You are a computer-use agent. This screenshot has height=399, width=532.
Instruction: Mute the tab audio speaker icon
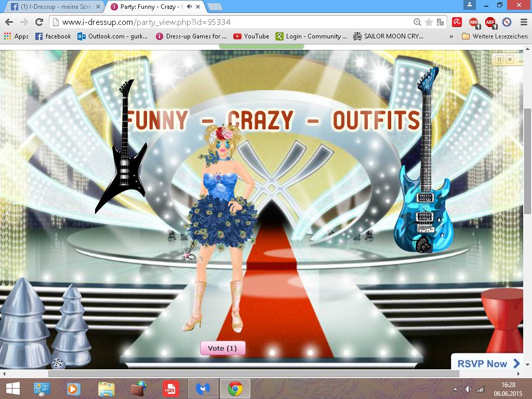click(x=189, y=6)
